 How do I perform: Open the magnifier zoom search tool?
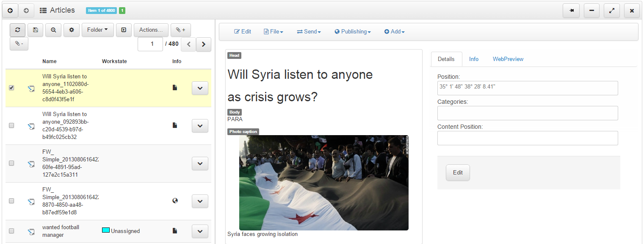click(53, 30)
